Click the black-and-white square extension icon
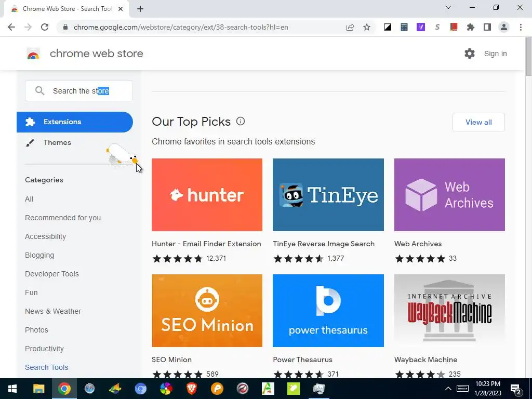The height and width of the screenshot is (399, 532). [x=388, y=27]
